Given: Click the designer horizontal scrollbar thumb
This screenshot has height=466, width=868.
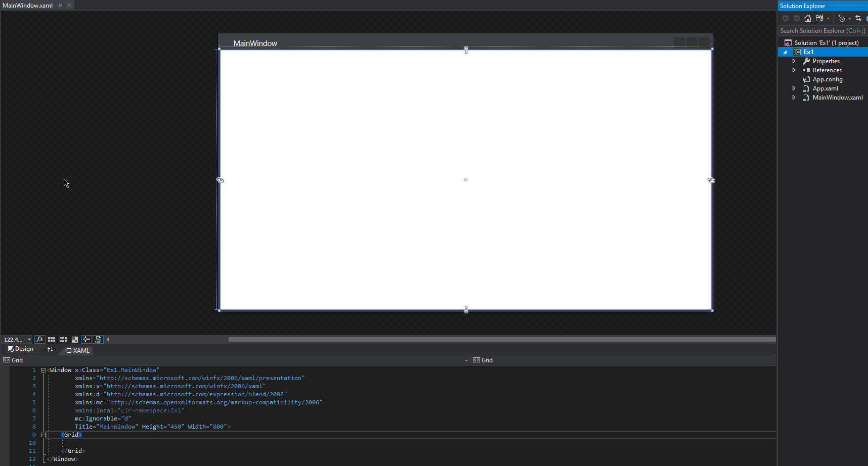Looking at the screenshot, I should pyautogui.click(x=502, y=339).
